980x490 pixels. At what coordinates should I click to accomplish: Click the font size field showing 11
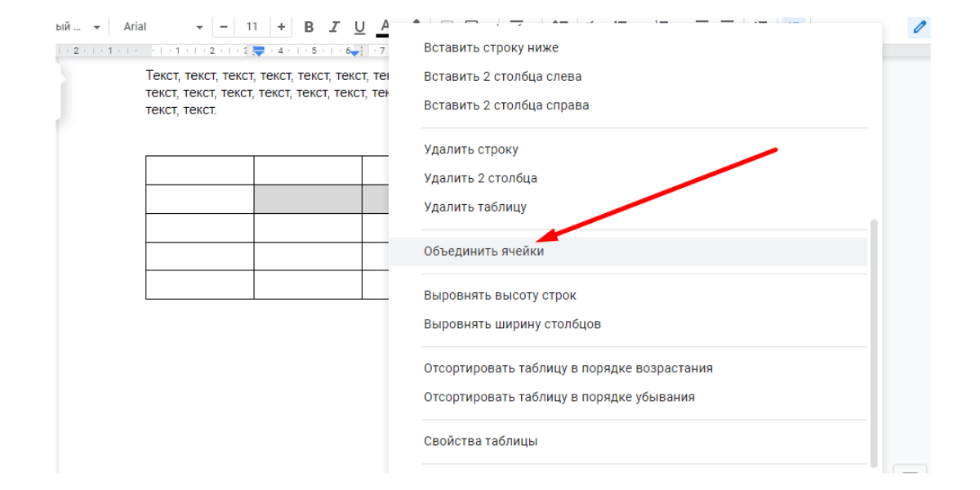click(x=252, y=27)
